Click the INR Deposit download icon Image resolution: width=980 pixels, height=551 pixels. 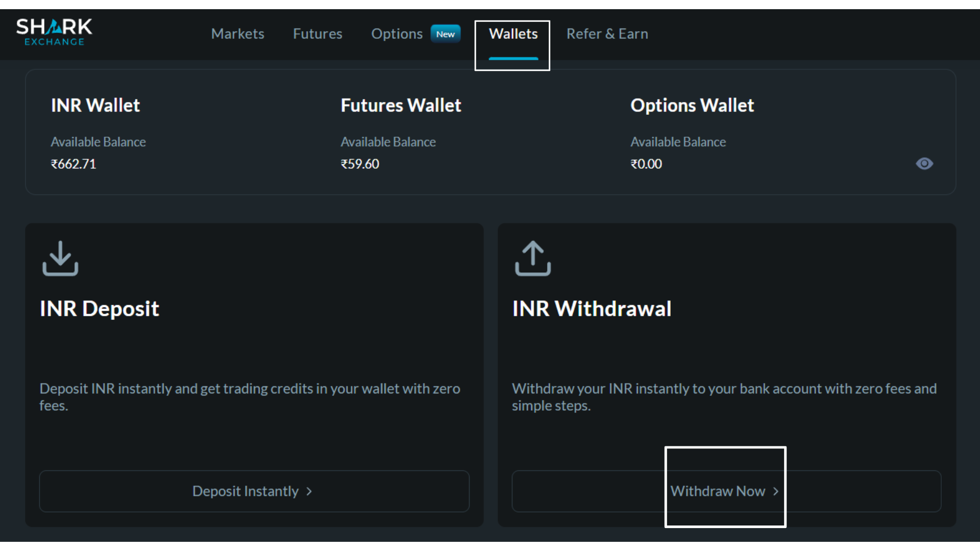(x=60, y=258)
